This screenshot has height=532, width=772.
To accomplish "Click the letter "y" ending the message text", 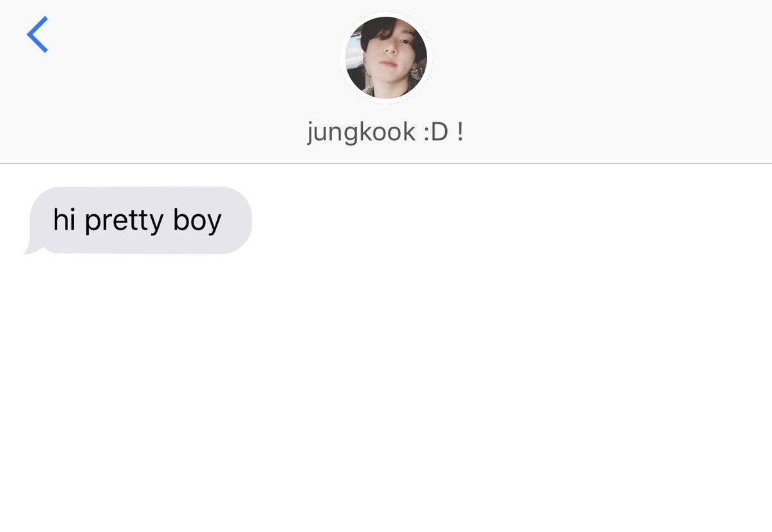I will (x=214, y=225).
